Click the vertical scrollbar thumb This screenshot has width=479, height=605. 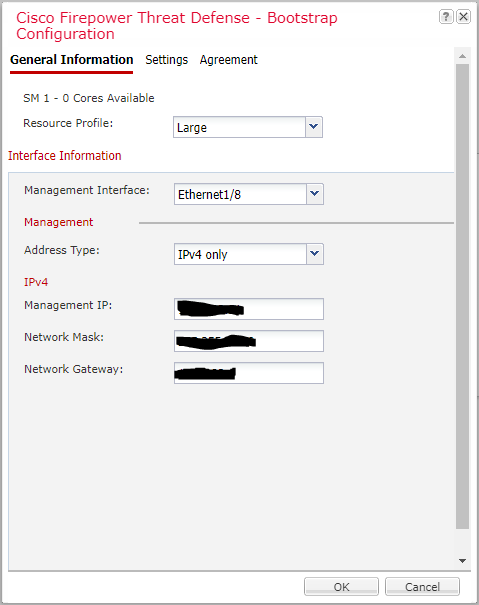tap(462, 296)
